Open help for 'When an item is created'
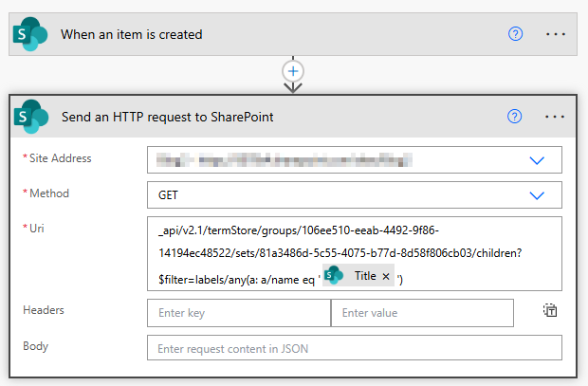 (515, 34)
